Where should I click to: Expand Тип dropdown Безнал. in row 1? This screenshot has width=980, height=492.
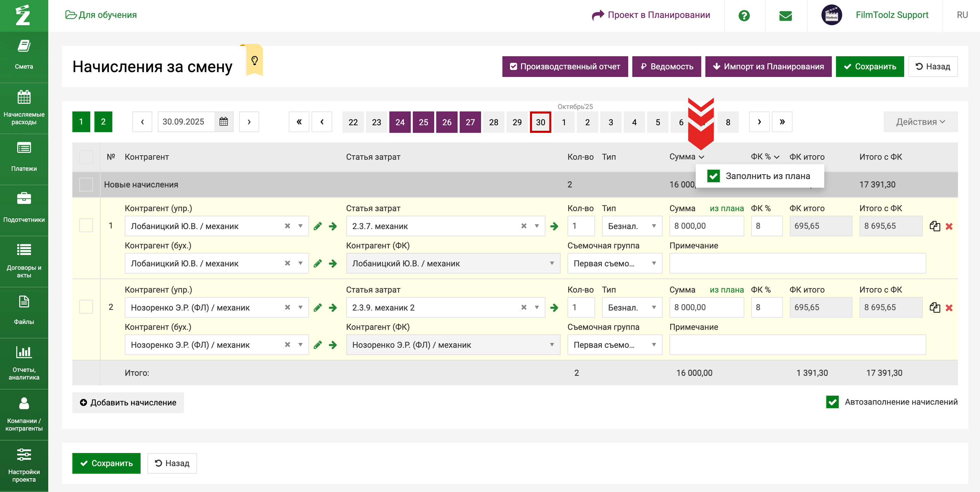[x=632, y=226]
